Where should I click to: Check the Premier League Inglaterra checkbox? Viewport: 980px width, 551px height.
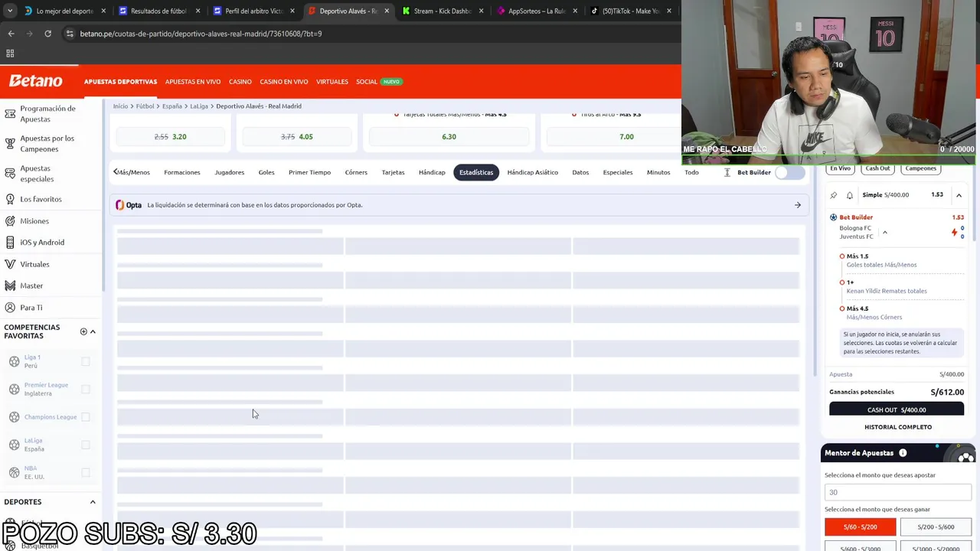86,389
